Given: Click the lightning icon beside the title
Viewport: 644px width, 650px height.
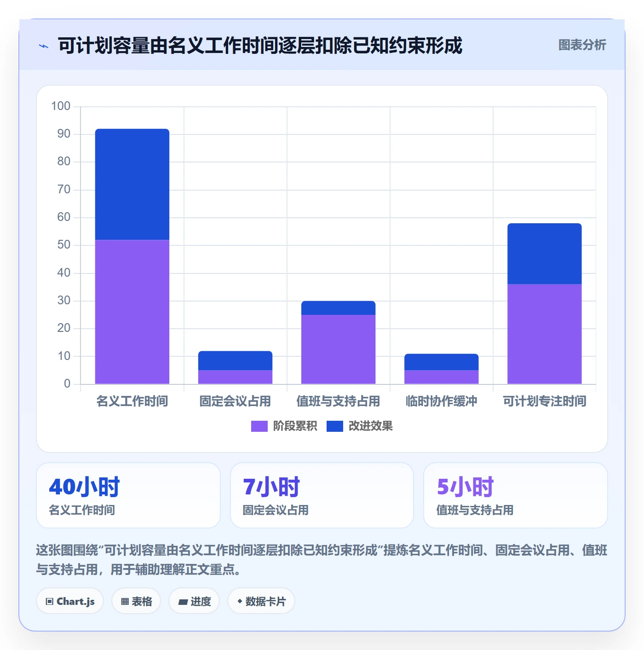Looking at the screenshot, I should [x=44, y=46].
